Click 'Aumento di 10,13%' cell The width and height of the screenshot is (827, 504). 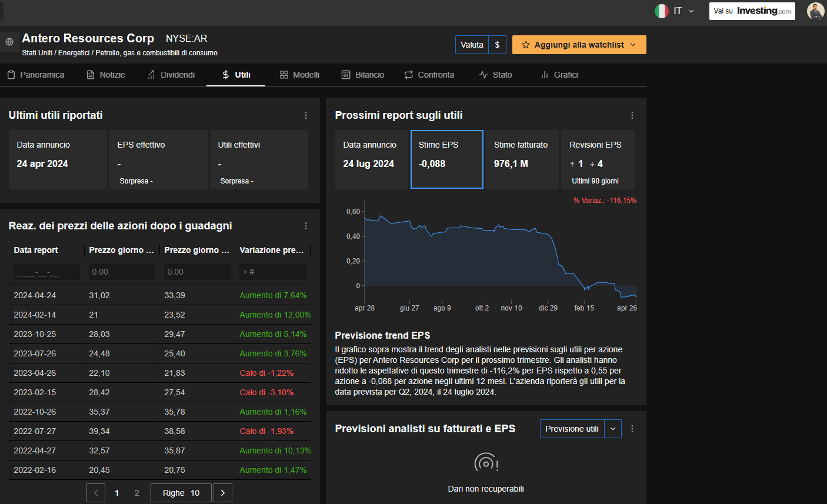[x=275, y=450]
